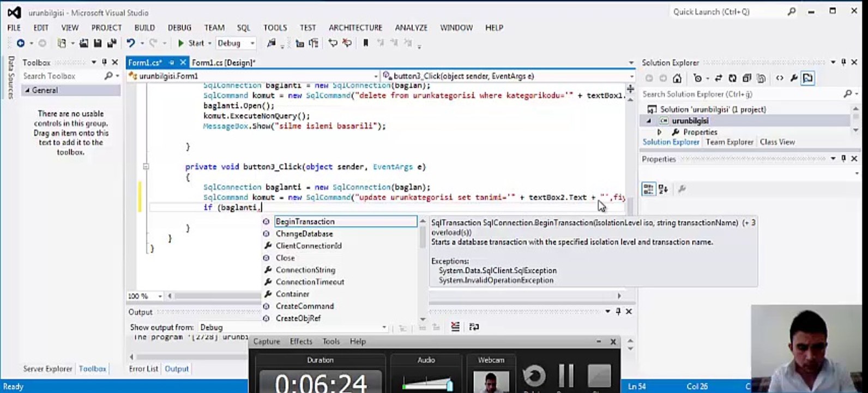Refresh the Solution Explorer

[x=733, y=78]
